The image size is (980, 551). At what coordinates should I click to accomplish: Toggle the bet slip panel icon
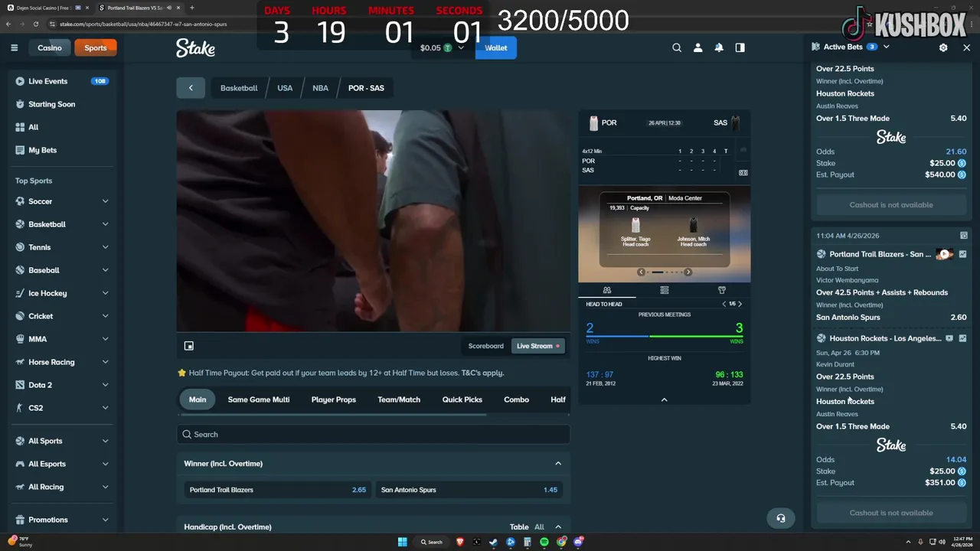pos(740,47)
